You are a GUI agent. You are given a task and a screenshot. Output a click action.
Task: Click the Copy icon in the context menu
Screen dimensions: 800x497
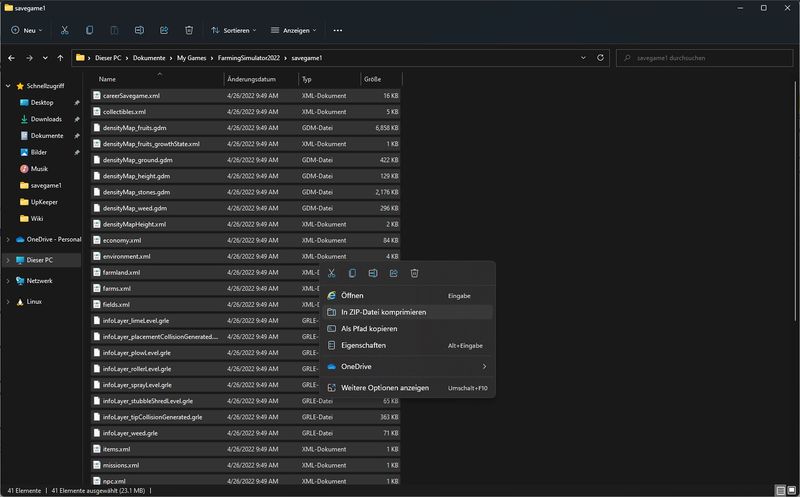point(352,273)
